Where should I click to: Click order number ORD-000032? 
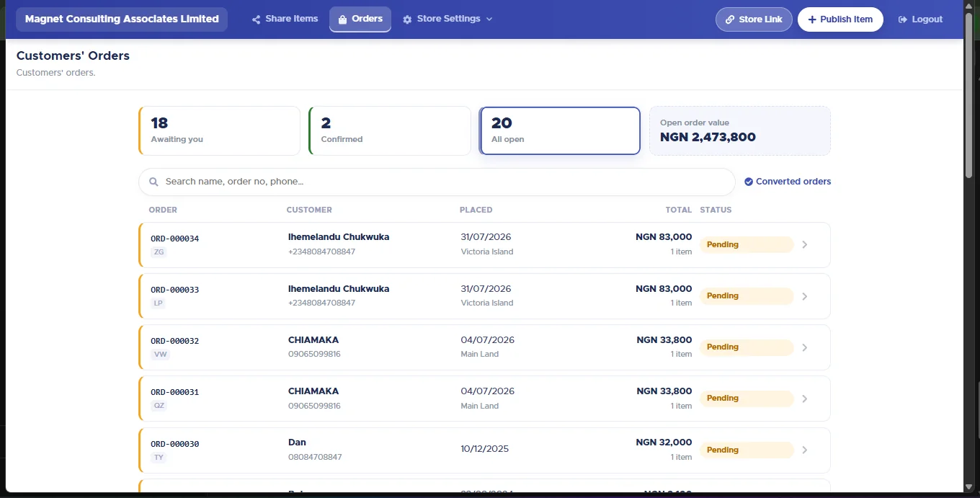pyautogui.click(x=174, y=341)
